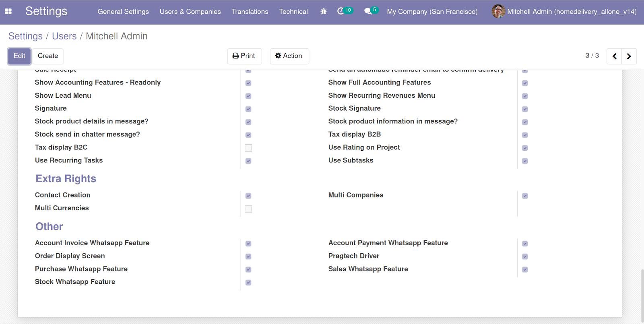Toggle the Contact Creation checkbox

[x=248, y=196]
